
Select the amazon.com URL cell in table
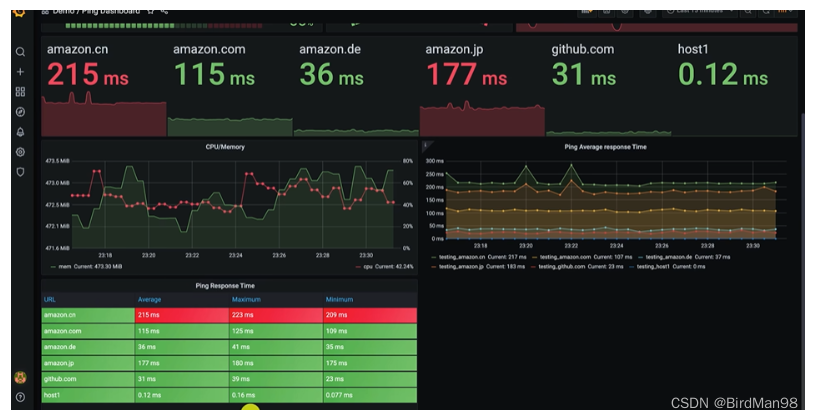pyautogui.click(x=88, y=331)
